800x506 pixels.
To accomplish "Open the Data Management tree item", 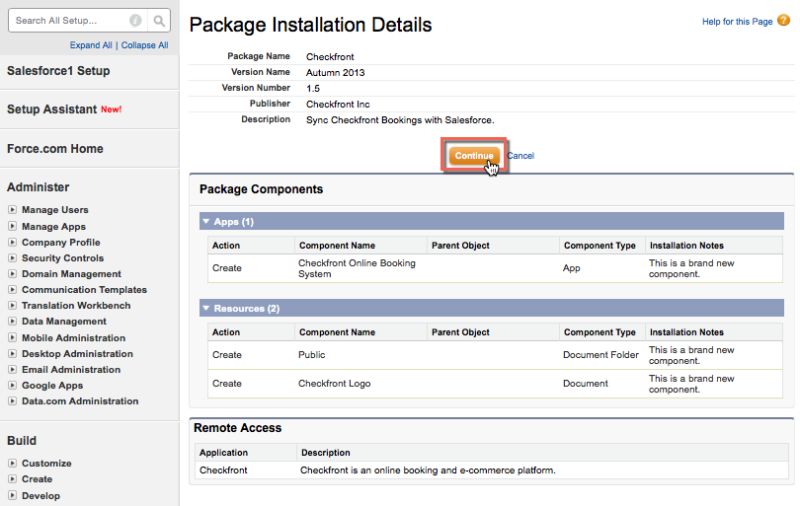I will [x=64, y=321].
